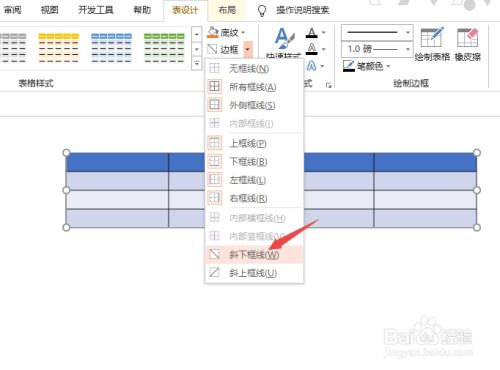Choose 所有框线(A) from the menu
Image resolution: width=500 pixels, height=370 pixels.
(x=254, y=87)
